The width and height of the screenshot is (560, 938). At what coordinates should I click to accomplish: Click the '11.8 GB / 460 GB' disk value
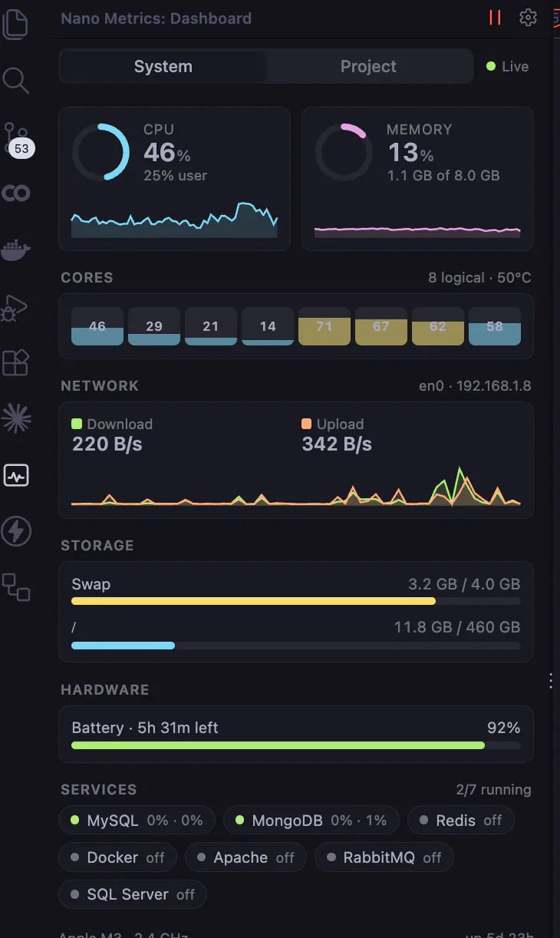click(457, 627)
